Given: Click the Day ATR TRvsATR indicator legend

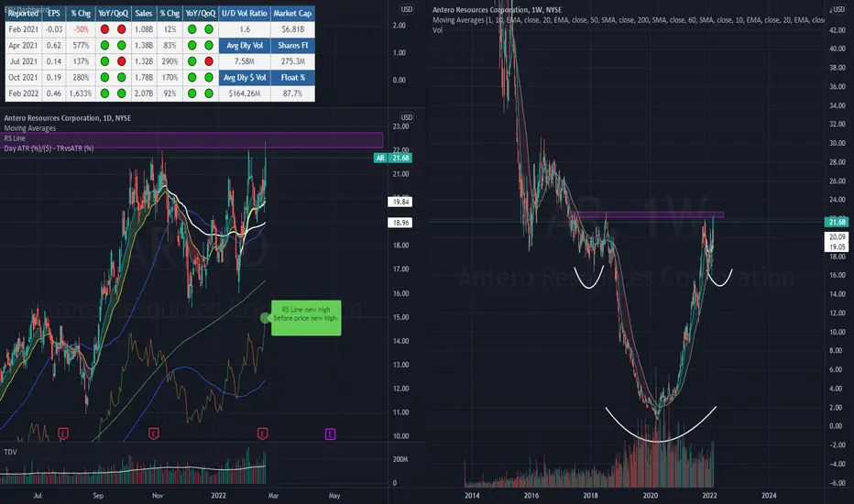Looking at the screenshot, I should coord(49,148).
